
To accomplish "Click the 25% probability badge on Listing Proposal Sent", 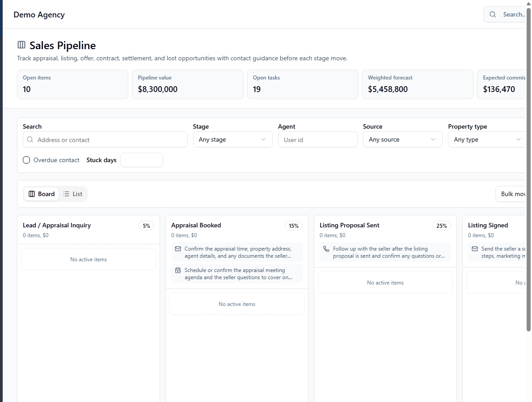I will point(442,226).
